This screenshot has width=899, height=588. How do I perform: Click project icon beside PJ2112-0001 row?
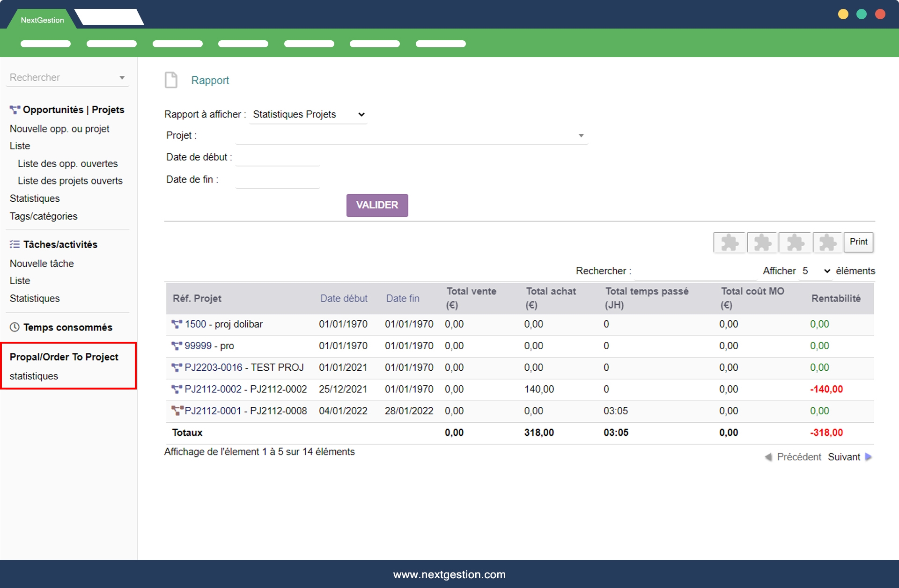(177, 411)
